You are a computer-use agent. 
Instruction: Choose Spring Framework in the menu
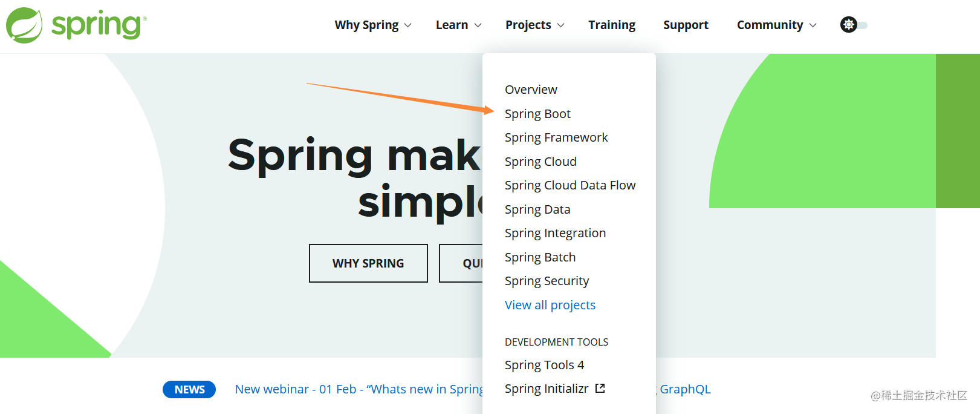556,137
